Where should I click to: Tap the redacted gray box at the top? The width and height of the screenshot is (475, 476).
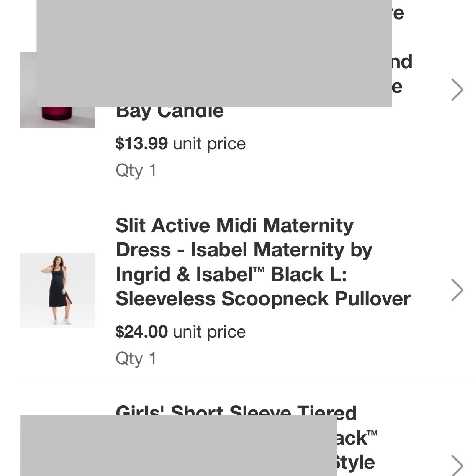tap(213, 52)
